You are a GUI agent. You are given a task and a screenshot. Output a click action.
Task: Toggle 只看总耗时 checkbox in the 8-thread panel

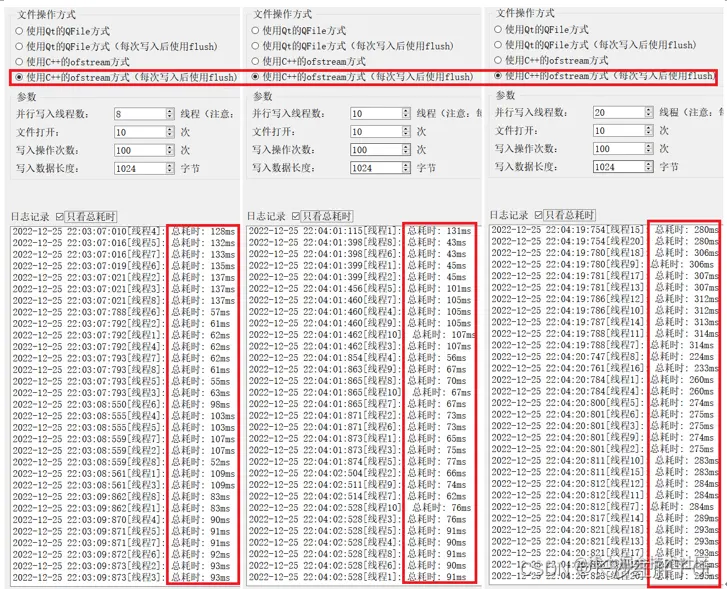(x=59, y=217)
